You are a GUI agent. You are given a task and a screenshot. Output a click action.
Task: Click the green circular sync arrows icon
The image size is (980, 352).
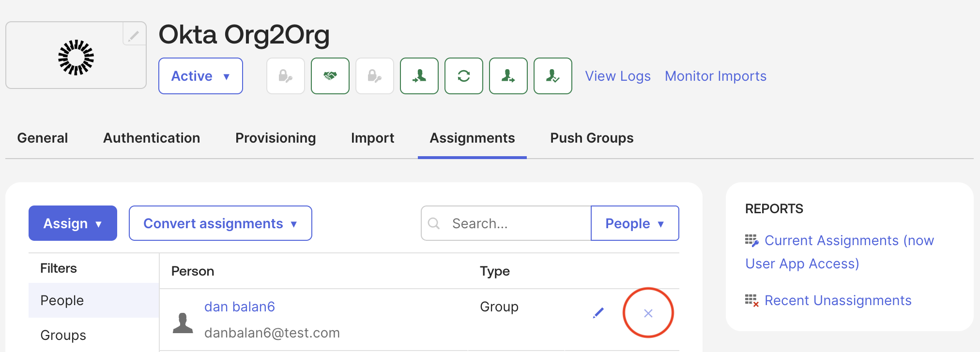464,76
